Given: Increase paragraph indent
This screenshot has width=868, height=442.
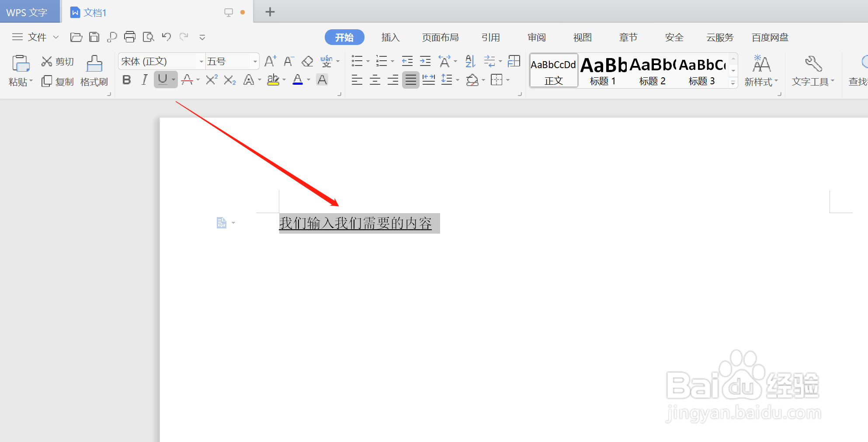Looking at the screenshot, I should pyautogui.click(x=425, y=61).
